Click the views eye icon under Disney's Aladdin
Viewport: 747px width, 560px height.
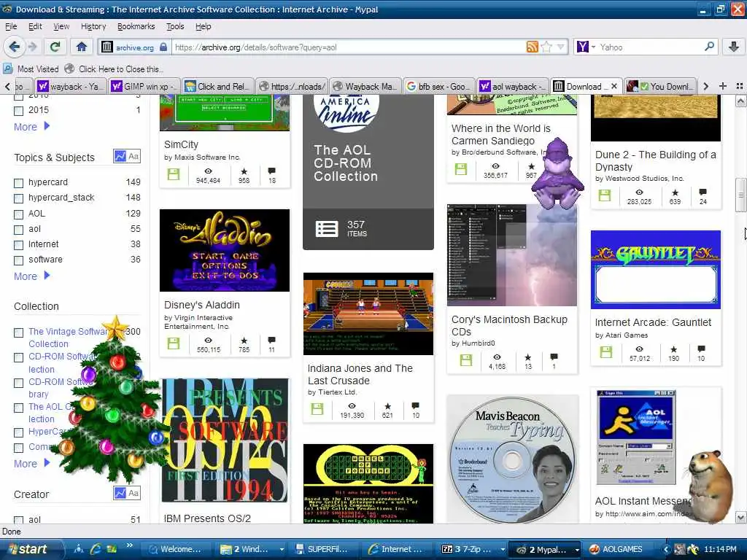click(208, 341)
